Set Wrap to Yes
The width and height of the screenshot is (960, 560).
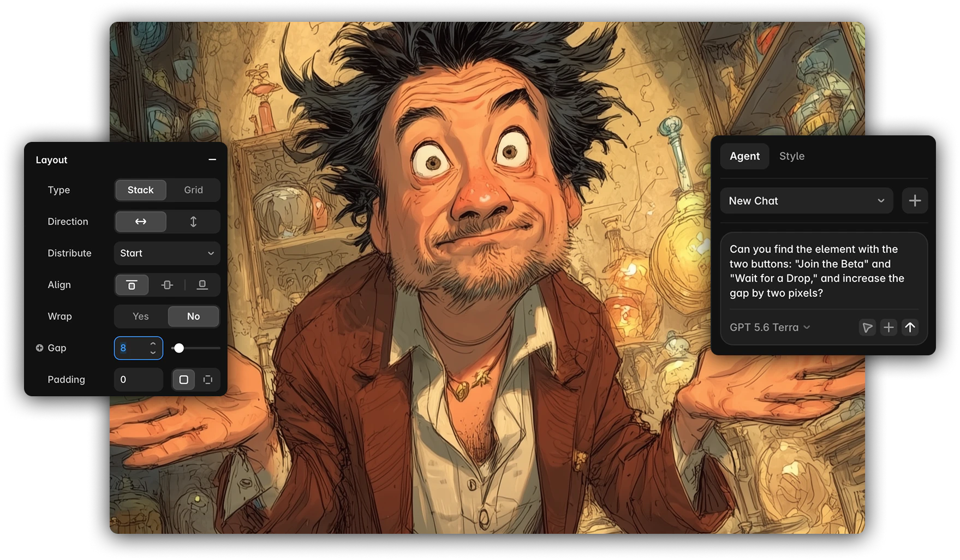(140, 317)
